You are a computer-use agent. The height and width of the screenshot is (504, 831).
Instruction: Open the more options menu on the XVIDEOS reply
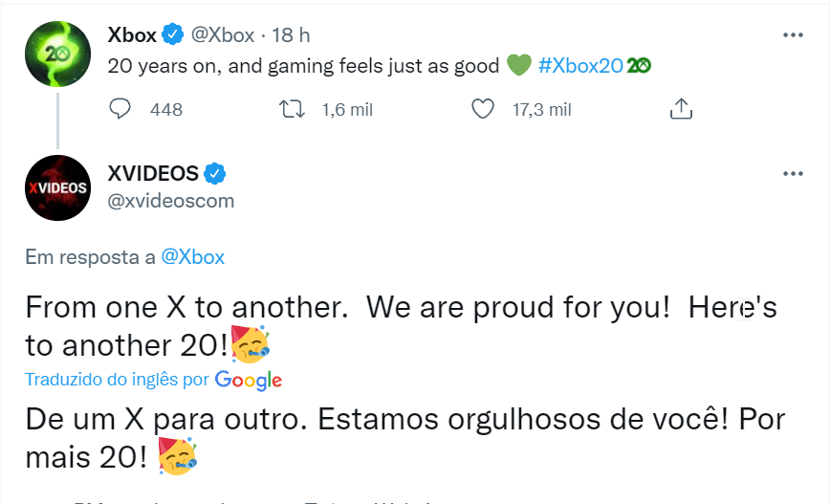click(793, 174)
